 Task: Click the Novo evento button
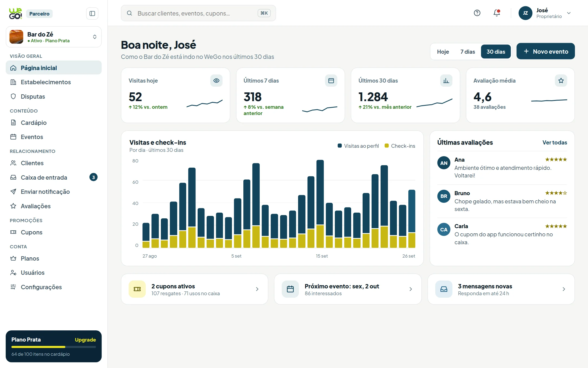click(x=546, y=51)
